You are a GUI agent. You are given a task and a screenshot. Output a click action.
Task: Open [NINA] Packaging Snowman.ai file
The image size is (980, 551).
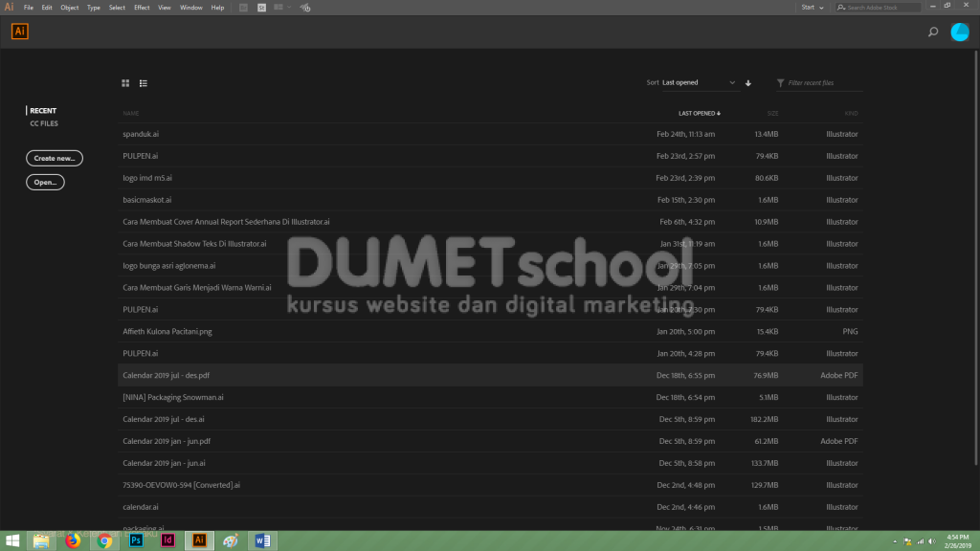[x=490, y=397]
